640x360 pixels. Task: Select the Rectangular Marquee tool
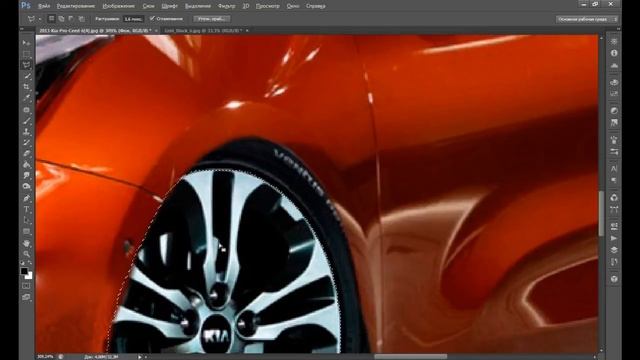pyautogui.click(x=27, y=54)
